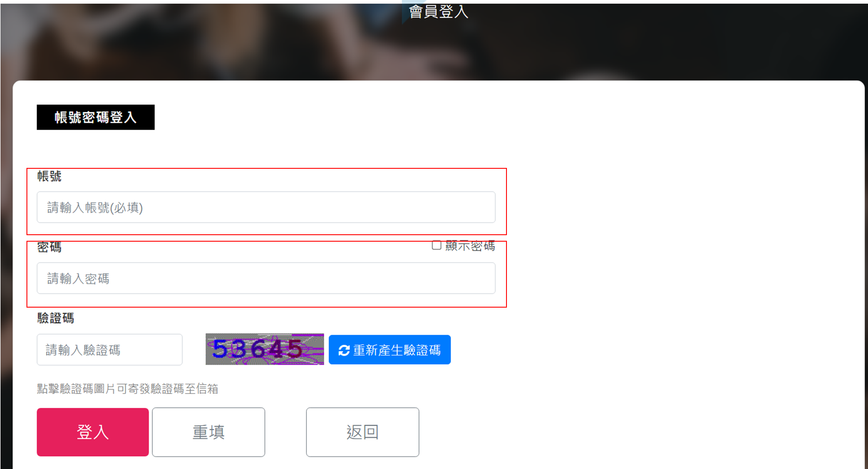Click the 驗證碼 field label
Viewport: 868px width, 469px height.
pos(56,318)
